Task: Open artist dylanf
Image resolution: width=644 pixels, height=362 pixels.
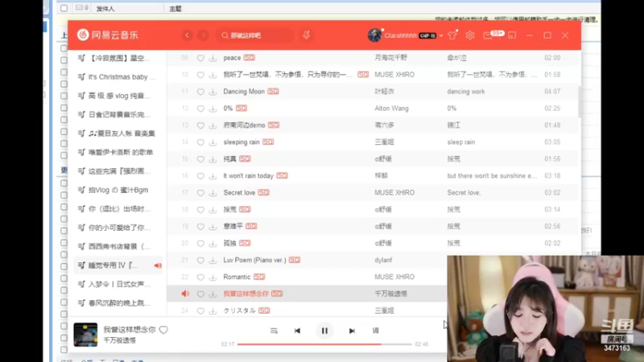Action: point(383,260)
